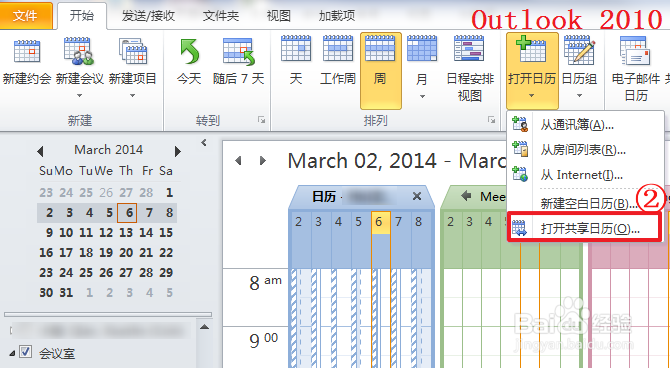Click day 3 header in Mee calendar
This screenshot has height=368, width=670.
[x=470, y=222]
